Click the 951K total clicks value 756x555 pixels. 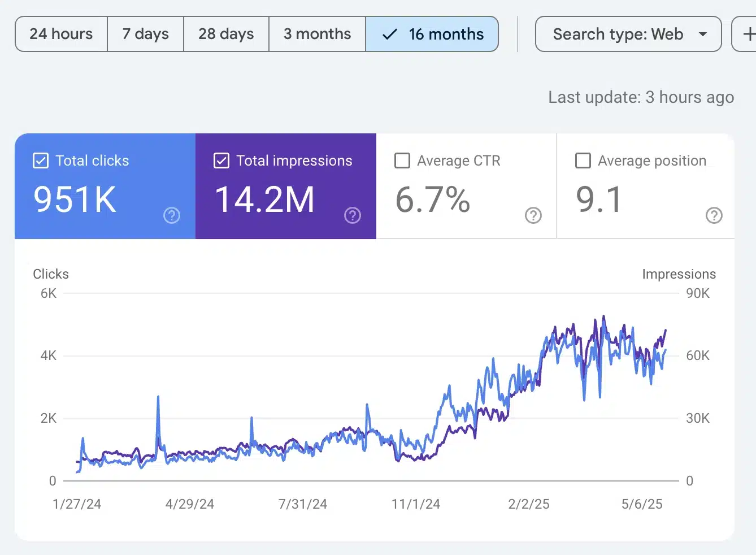[x=75, y=200]
